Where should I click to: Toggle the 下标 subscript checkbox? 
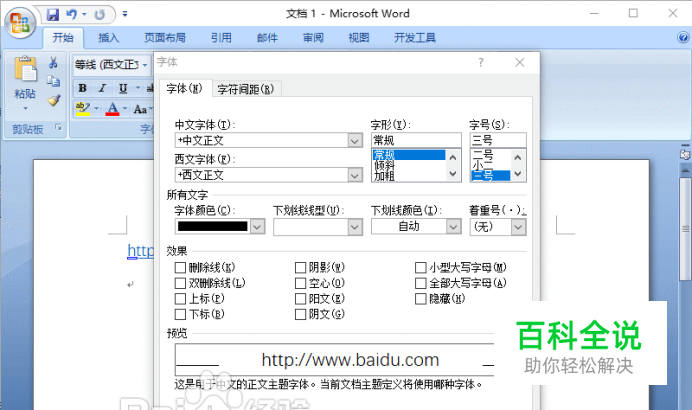click(x=180, y=314)
